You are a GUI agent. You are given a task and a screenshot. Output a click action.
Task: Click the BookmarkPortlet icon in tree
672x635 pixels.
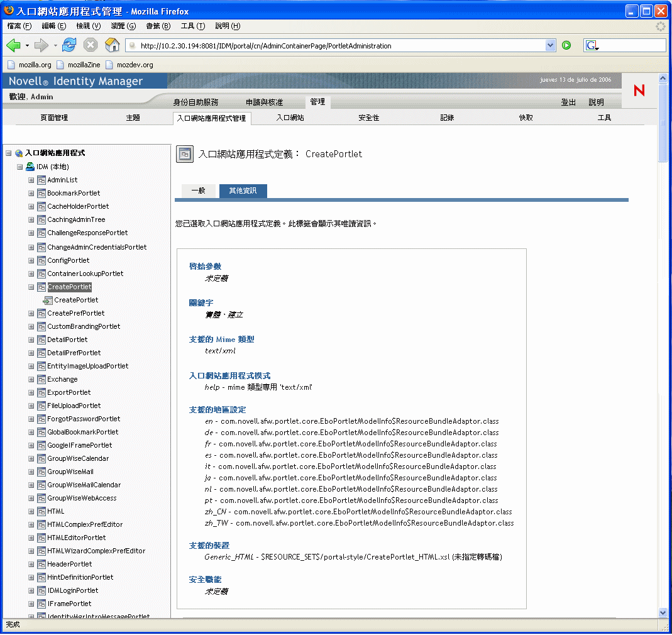click(x=41, y=194)
